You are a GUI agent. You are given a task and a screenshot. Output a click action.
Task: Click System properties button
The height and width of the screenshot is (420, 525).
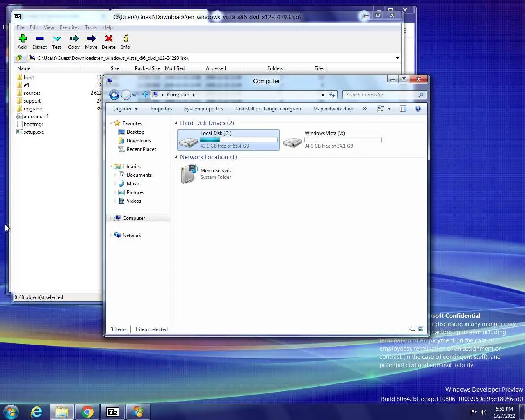[204, 109]
